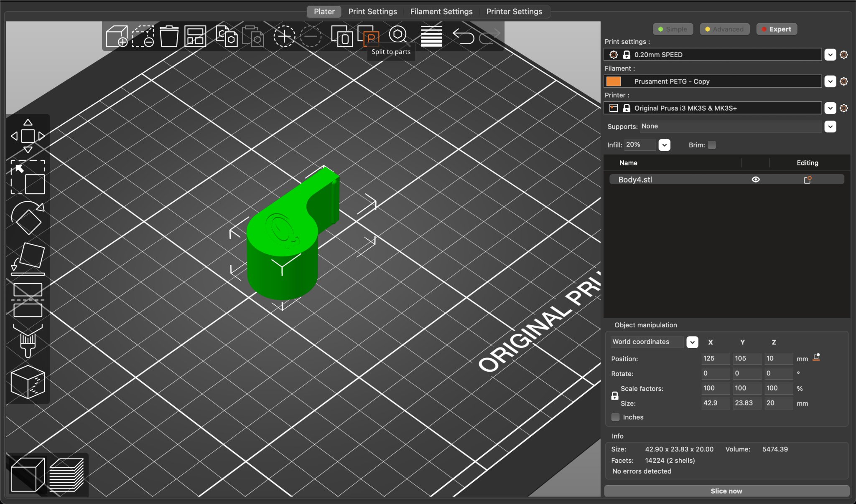
Task: Select the Place on face tool
Action: (x=28, y=259)
